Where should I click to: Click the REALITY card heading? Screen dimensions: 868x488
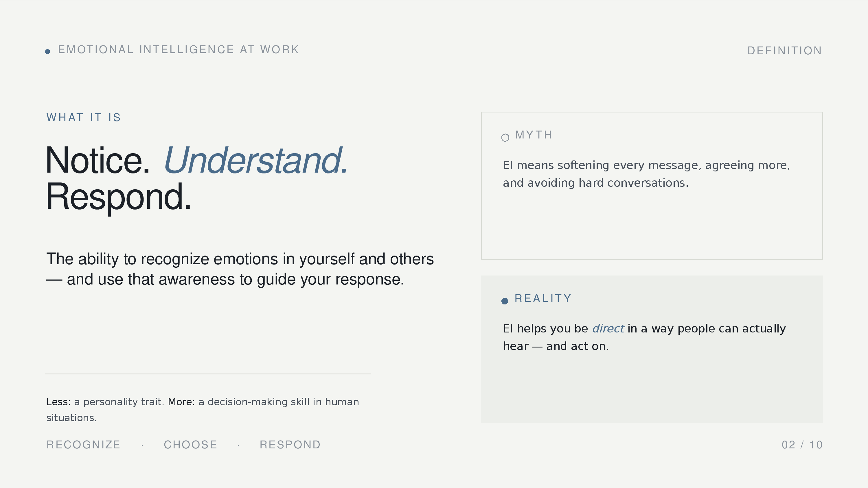pyautogui.click(x=543, y=298)
